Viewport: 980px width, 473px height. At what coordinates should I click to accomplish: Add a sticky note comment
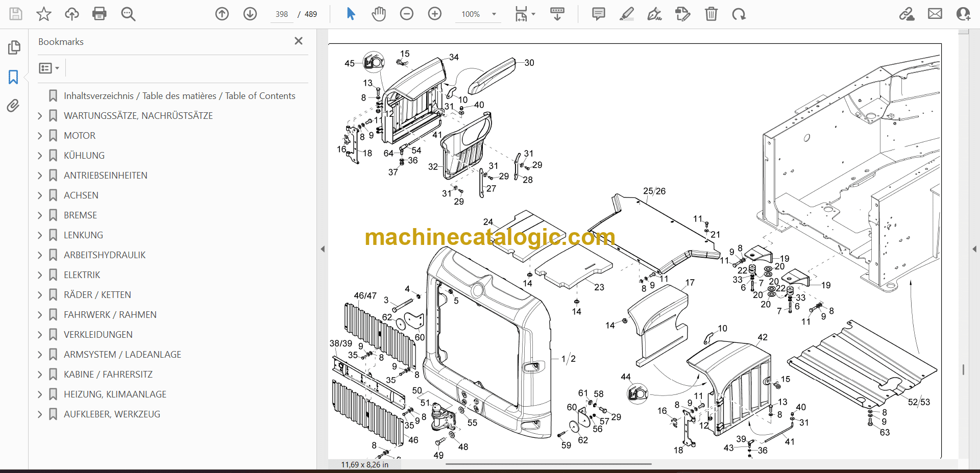(x=598, y=14)
